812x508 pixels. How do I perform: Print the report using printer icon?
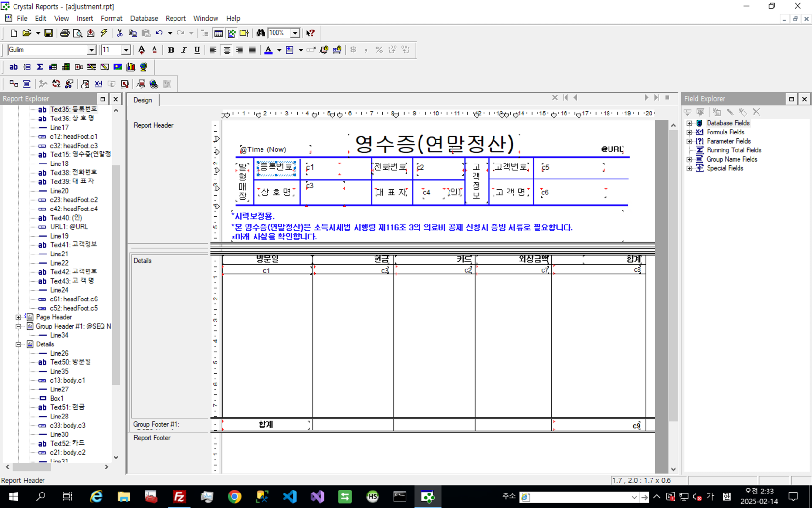tap(64, 33)
